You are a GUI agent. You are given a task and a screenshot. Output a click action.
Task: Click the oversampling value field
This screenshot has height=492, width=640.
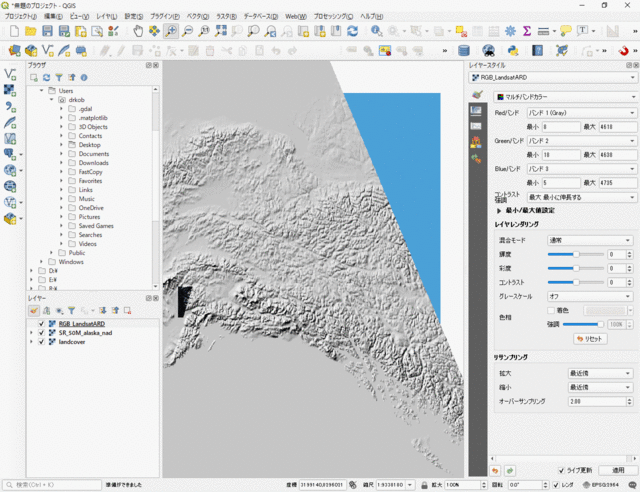600,401
